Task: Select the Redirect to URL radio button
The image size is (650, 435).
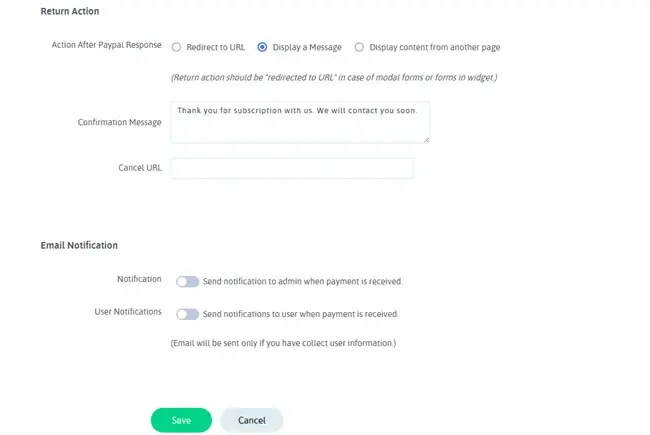Action: tap(176, 47)
